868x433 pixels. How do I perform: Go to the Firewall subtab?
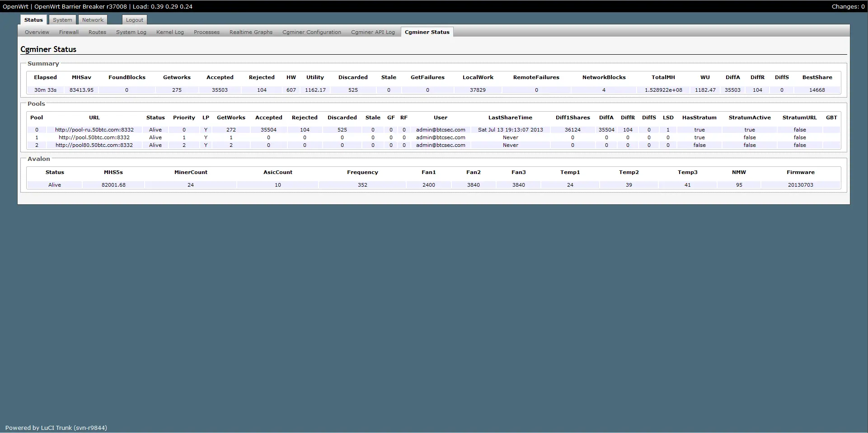(x=69, y=32)
